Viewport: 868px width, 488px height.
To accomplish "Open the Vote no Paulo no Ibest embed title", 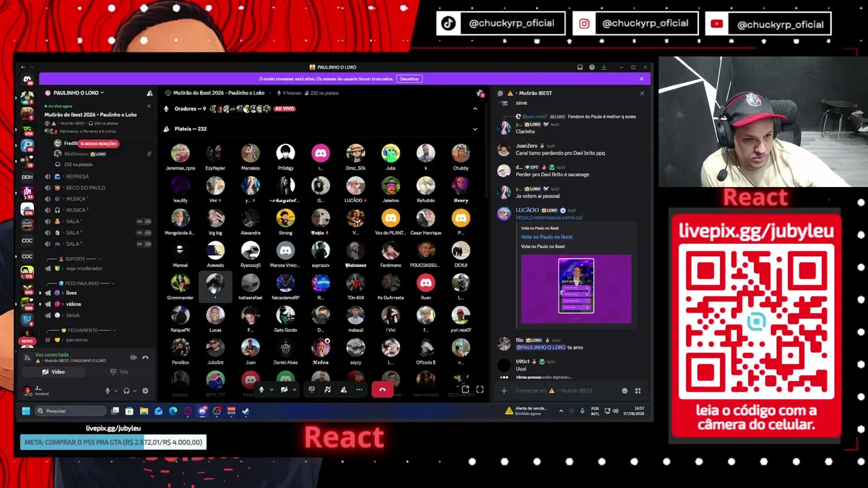I will click(547, 237).
